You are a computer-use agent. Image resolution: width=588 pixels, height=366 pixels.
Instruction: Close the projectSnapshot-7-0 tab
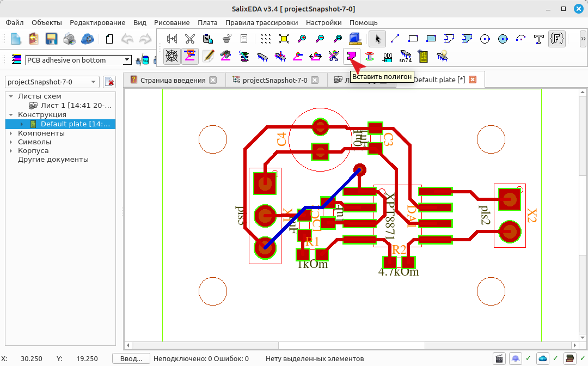(x=315, y=80)
